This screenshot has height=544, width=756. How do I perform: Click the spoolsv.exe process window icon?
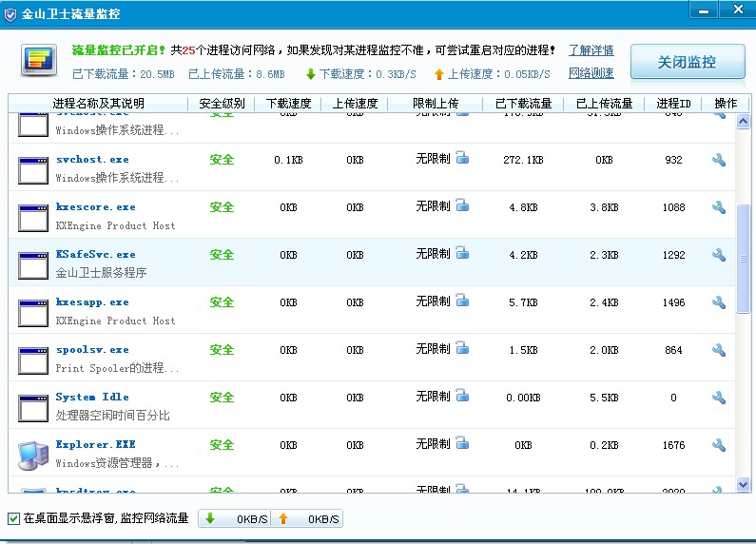(33, 360)
